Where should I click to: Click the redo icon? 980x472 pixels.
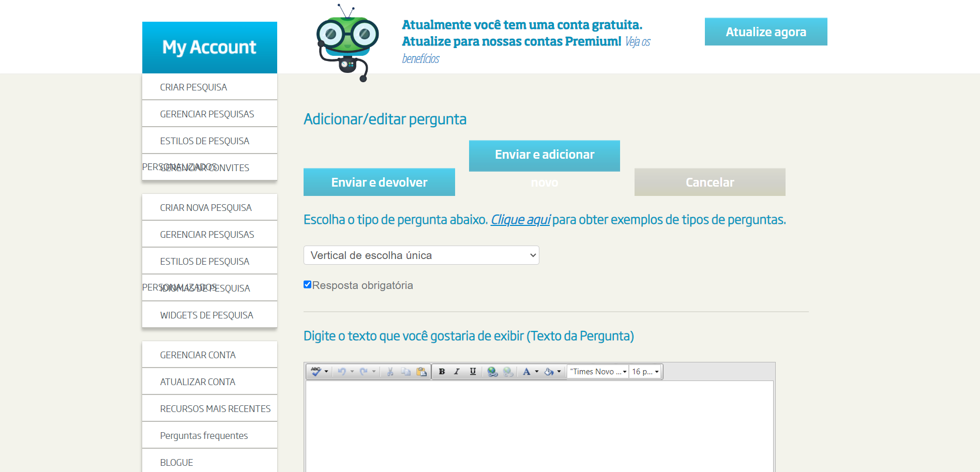coord(364,372)
